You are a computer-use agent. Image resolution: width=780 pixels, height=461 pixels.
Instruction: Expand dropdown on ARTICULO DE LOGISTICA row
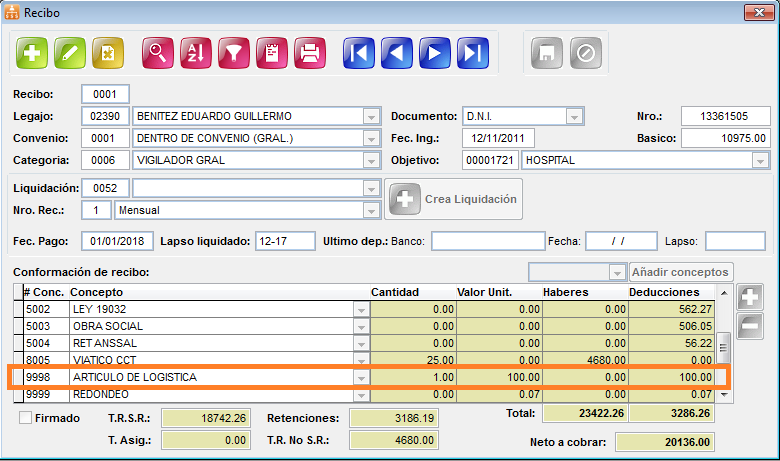click(362, 377)
